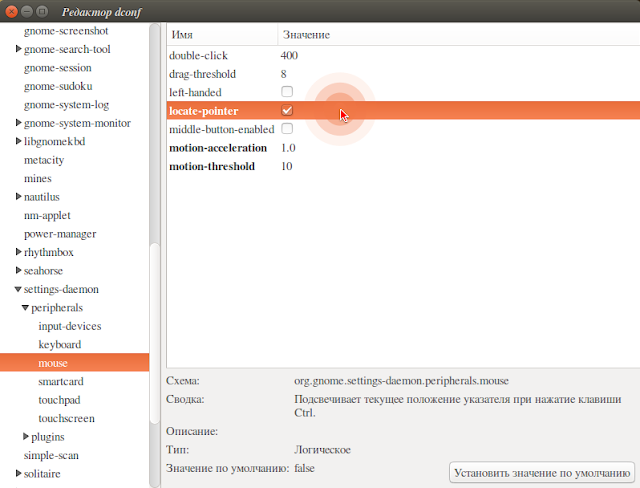Click the motion-acceleration value 1.0
The height and width of the screenshot is (488, 640).
point(288,148)
